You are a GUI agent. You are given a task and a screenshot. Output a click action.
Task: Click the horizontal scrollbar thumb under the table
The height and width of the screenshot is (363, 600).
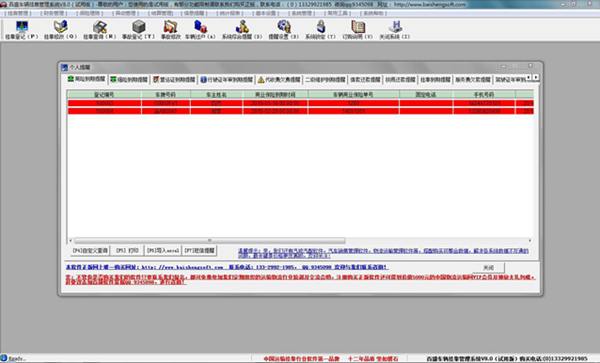(210, 241)
